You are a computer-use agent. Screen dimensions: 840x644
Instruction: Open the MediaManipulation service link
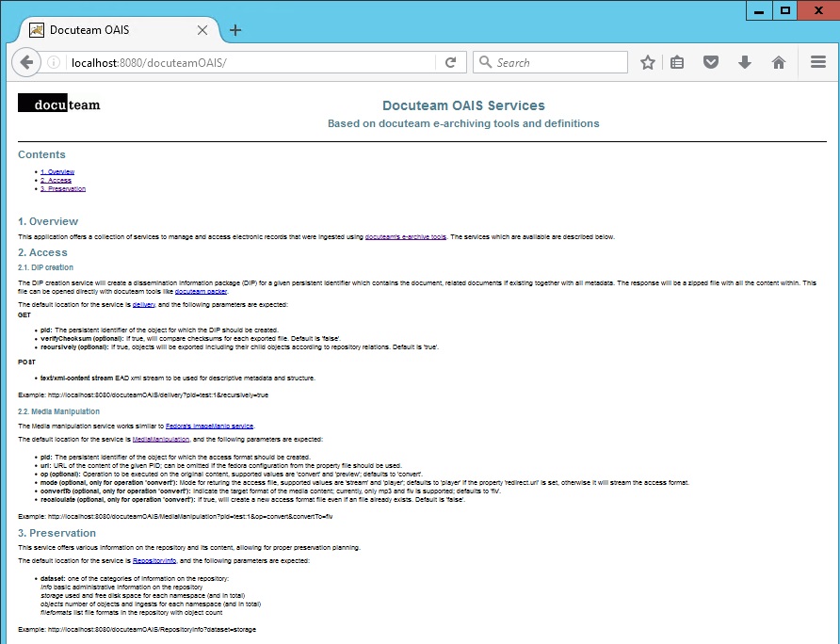161,440
